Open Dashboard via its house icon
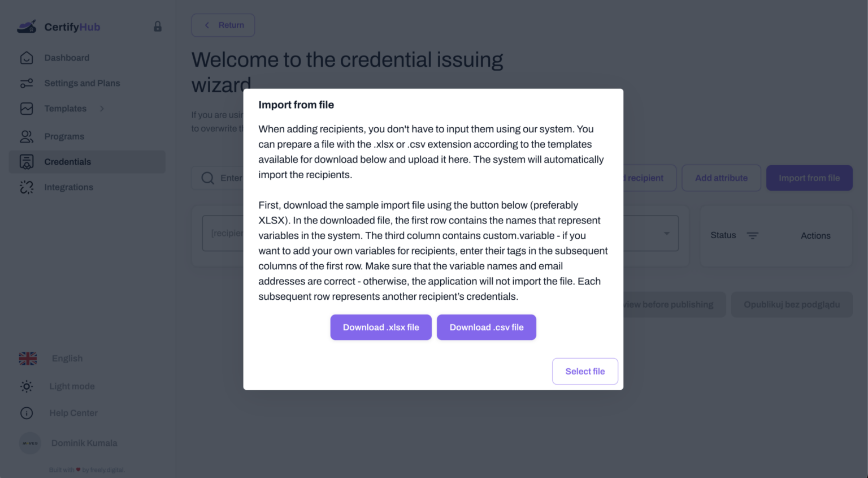Screen dimensions: 868x478 [x=27, y=58]
